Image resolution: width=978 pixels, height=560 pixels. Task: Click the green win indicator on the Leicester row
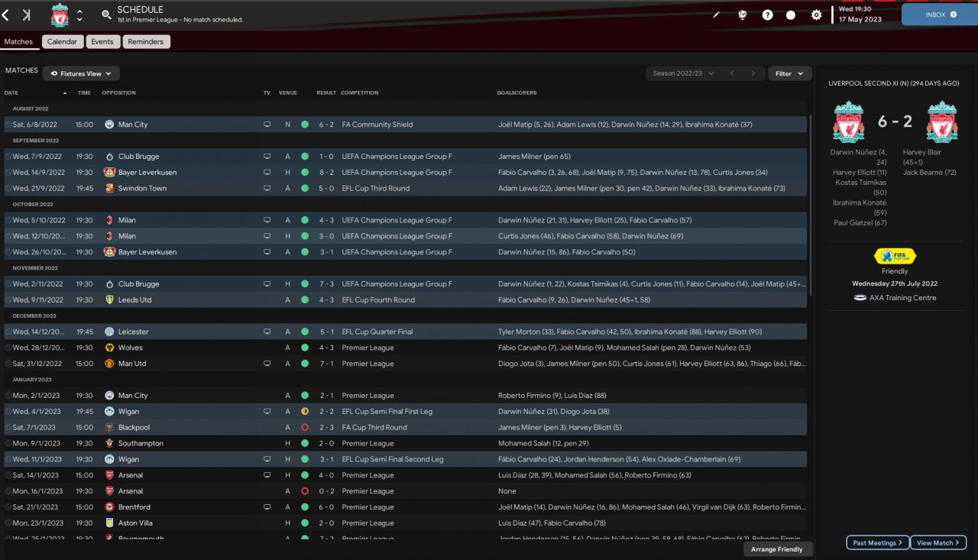coord(305,332)
